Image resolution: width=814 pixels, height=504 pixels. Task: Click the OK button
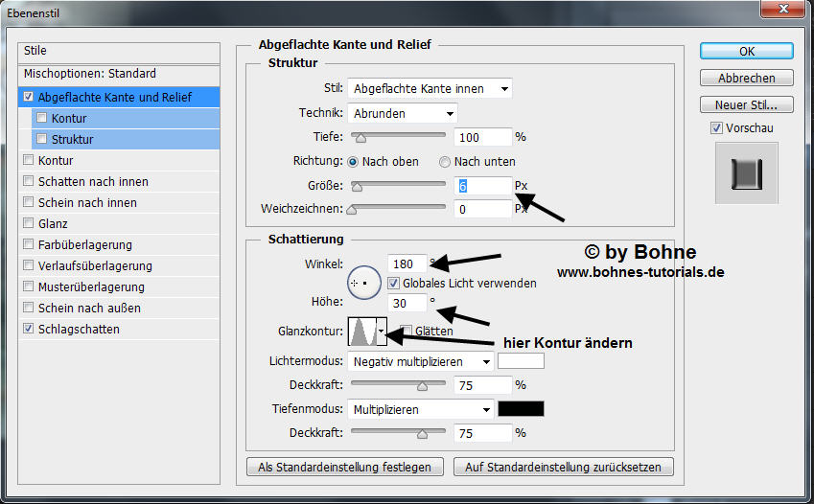[x=746, y=52]
